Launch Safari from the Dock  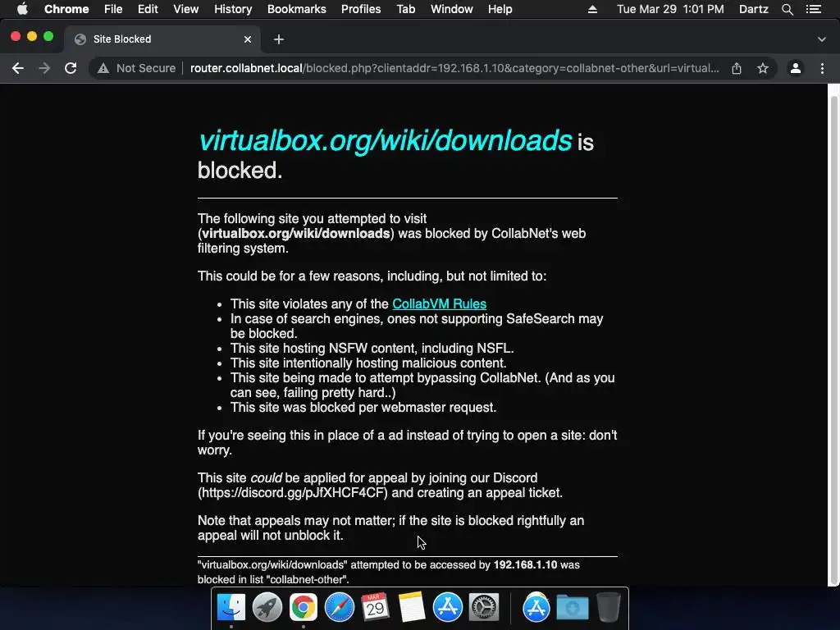pyautogui.click(x=339, y=607)
